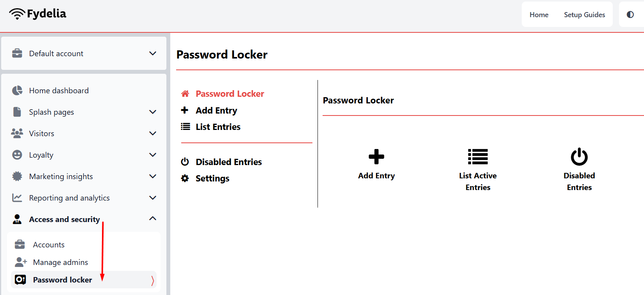This screenshot has height=295, width=644.
Task: Click the Manage admins person-plus icon
Action: coord(21,262)
